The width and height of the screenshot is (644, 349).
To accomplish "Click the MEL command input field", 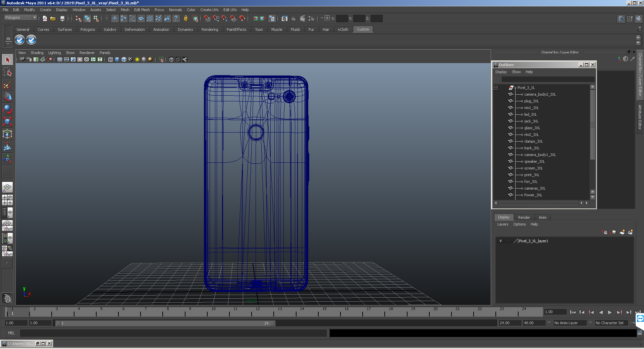I will pyautogui.click(x=173, y=333).
